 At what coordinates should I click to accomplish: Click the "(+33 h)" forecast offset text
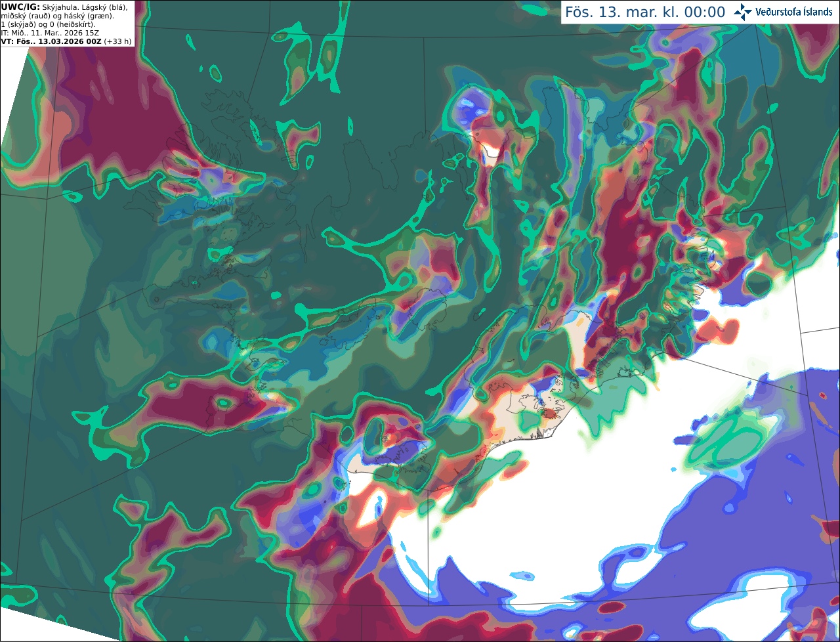click(117, 41)
